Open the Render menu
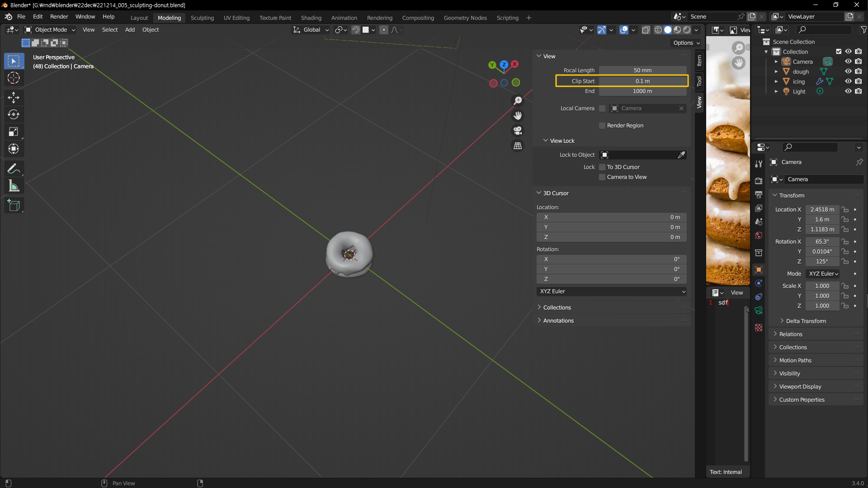Viewport: 868px width, 488px height. click(x=59, y=17)
